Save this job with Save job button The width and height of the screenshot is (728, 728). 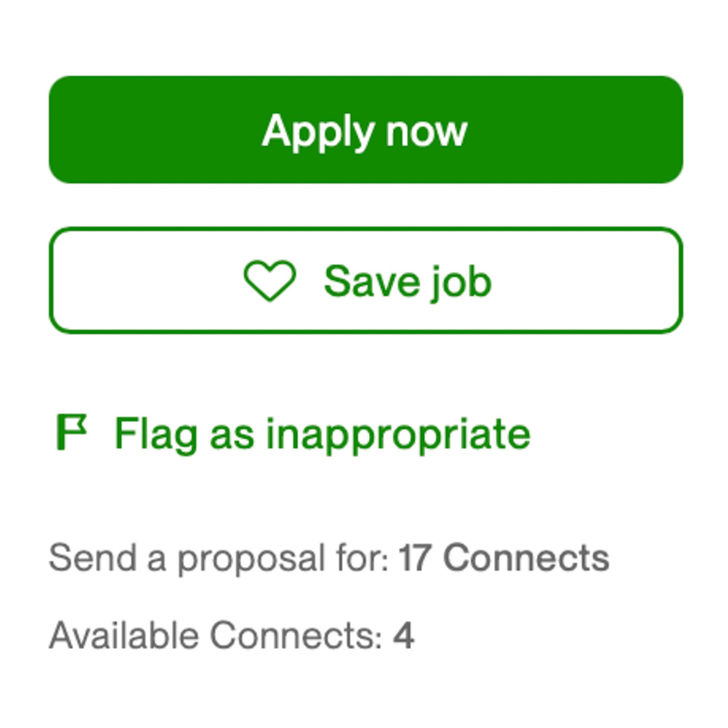click(365, 280)
